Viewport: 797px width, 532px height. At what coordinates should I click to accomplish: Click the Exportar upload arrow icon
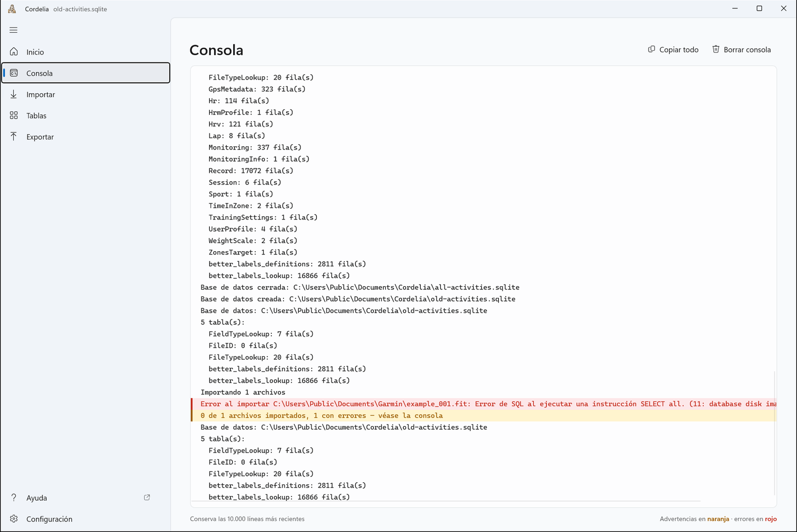coord(14,136)
